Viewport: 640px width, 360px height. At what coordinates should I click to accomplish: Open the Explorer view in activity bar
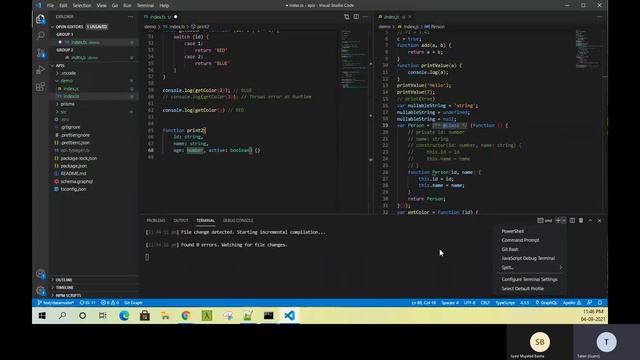click(40, 19)
